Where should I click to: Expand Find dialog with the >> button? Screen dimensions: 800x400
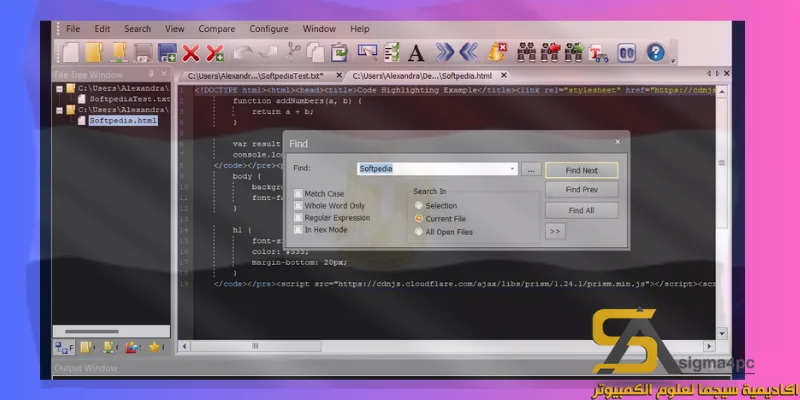click(x=555, y=231)
